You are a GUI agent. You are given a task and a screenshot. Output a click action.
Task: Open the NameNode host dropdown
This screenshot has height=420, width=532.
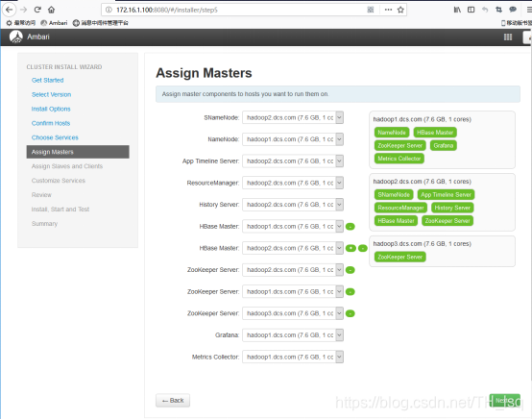[293, 139]
